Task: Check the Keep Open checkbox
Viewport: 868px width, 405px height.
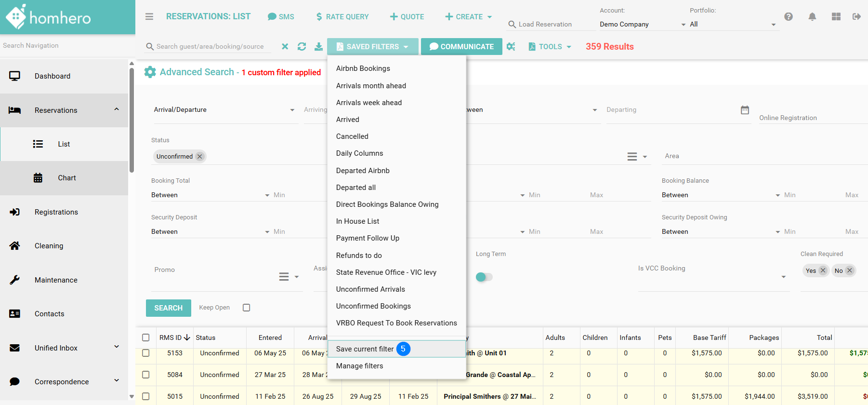Action: [246, 308]
